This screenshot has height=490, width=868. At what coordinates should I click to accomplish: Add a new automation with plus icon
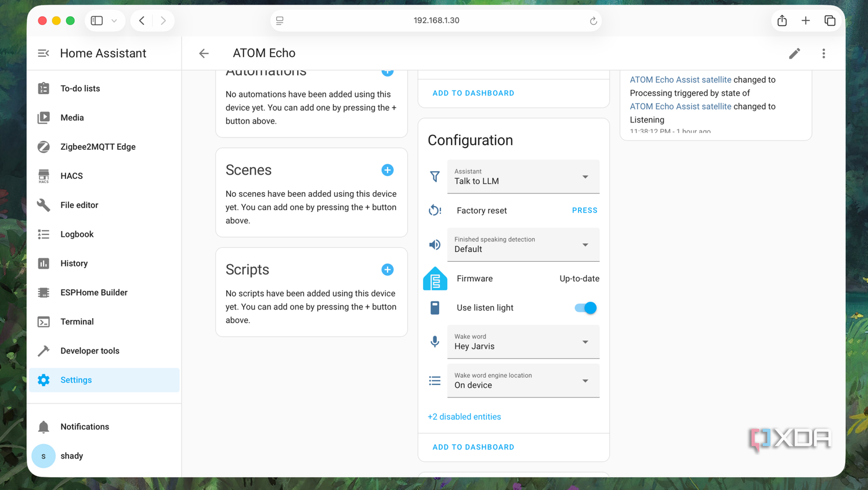coord(388,71)
